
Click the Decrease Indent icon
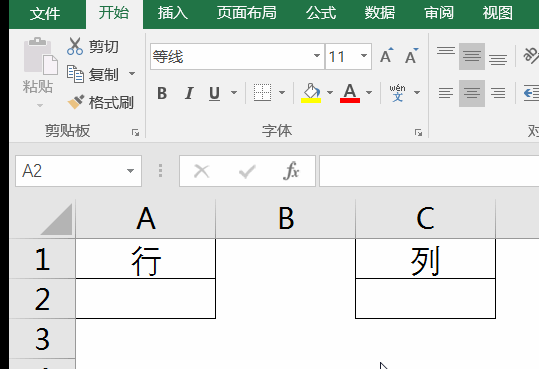click(531, 93)
